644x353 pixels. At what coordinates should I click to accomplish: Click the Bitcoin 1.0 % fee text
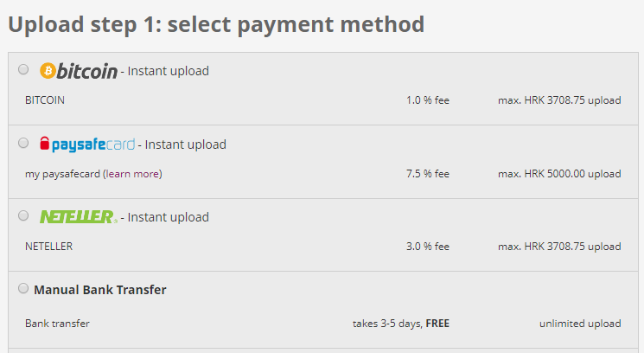click(427, 100)
